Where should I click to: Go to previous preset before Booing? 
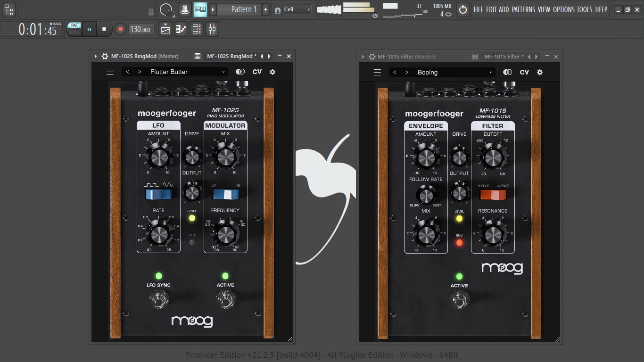(x=395, y=72)
